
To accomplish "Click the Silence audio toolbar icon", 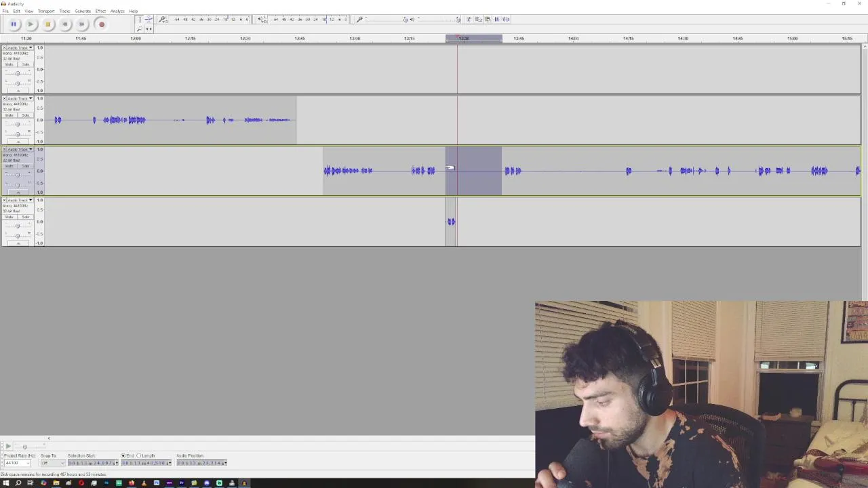I will tap(506, 20).
